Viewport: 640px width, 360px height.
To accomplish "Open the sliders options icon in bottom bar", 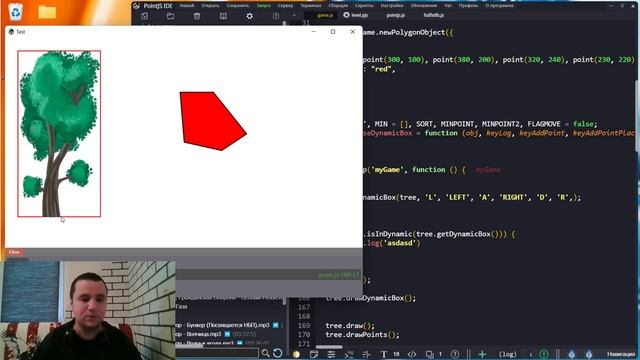I will click(331, 354).
